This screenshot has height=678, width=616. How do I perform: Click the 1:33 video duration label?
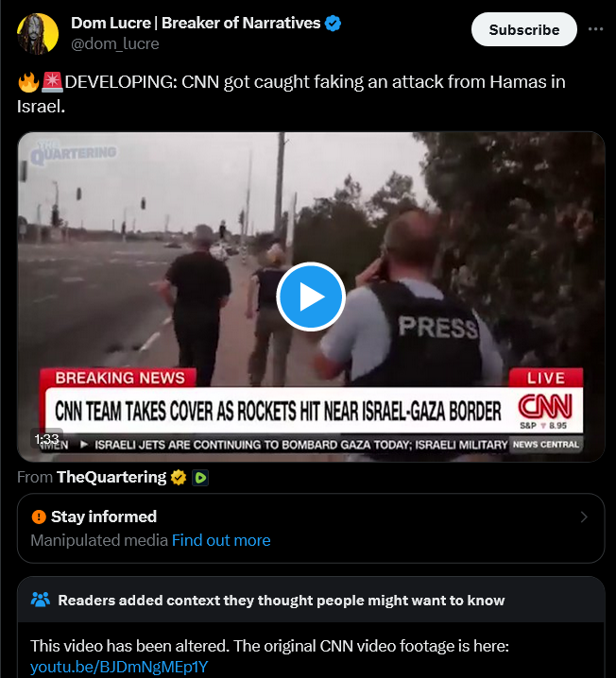pyautogui.click(x=46, y=439)
